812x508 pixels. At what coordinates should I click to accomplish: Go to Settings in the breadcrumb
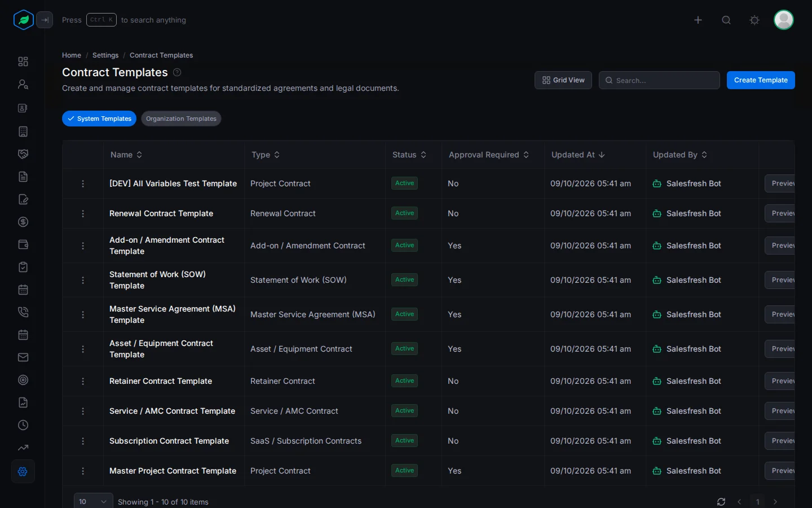click(105, 55)
